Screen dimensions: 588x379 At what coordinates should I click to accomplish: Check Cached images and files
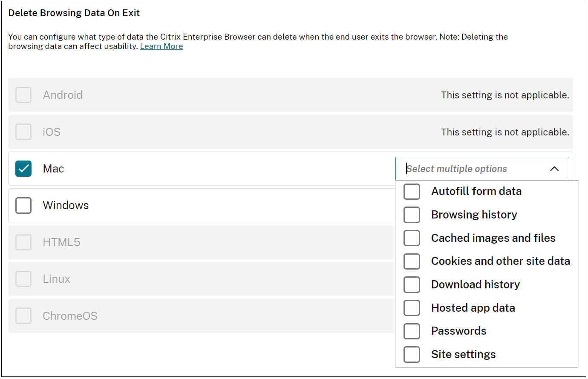click(x=412, y=238)
